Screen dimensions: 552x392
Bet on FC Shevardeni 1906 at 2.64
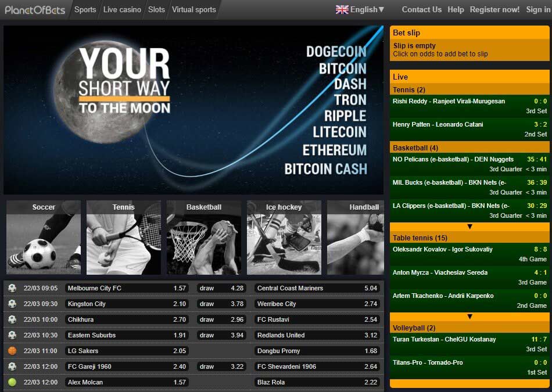click(317, 366)
